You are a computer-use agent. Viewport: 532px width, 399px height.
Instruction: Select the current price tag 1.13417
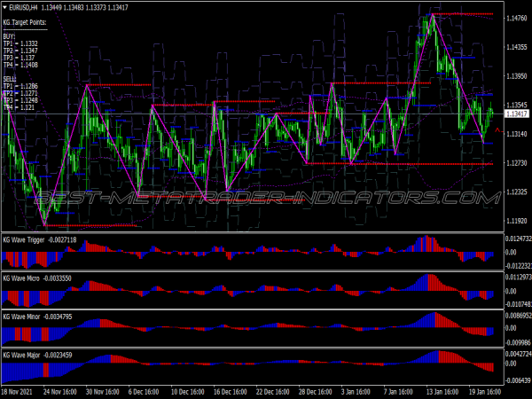click(514, 114)
